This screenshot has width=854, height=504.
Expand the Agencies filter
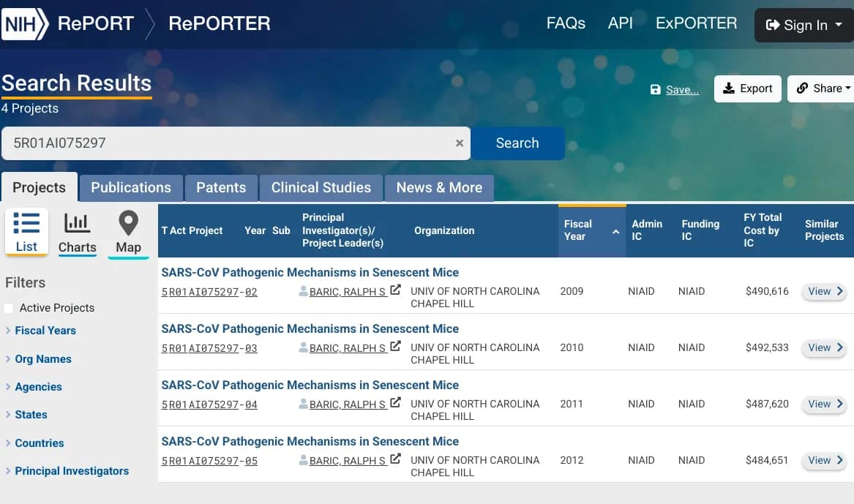pyautogui.click(x=33, y=386)
